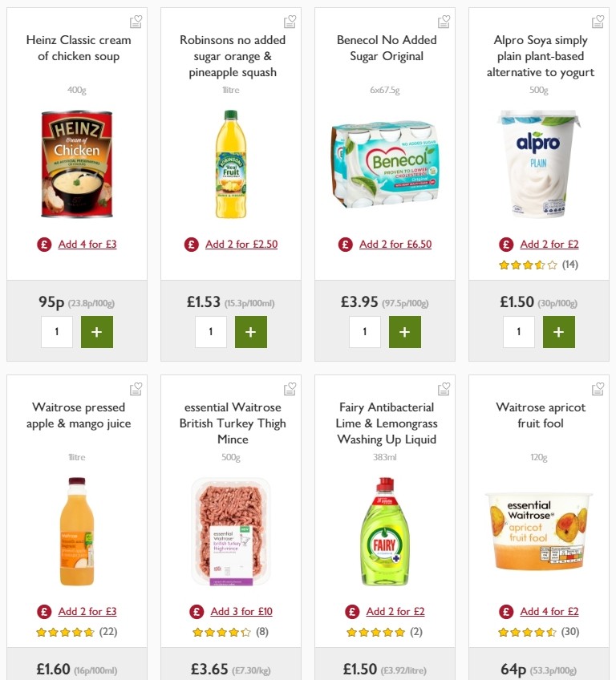616x680 pixels.
Task: Open the Add 3 for £10 turkey mince offer
Action: point(241,611)
